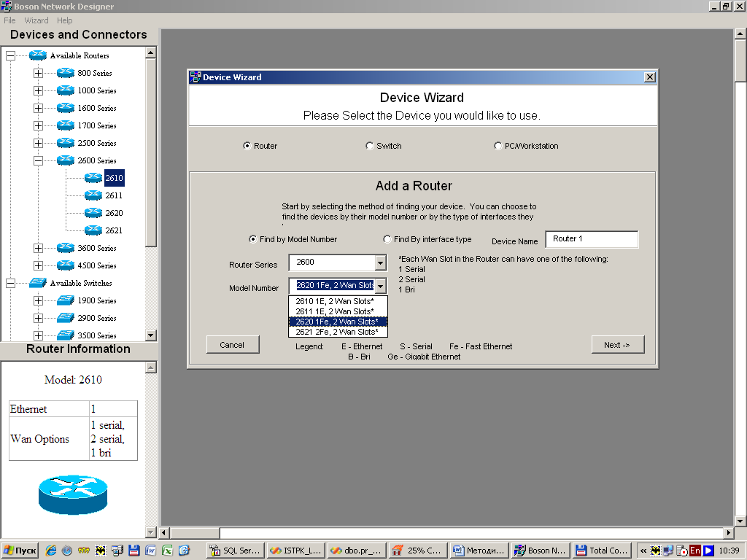Viewport: 747px width, 560px height.
Task: Click the 3500 Series switch icon
Action: point(65,335)
